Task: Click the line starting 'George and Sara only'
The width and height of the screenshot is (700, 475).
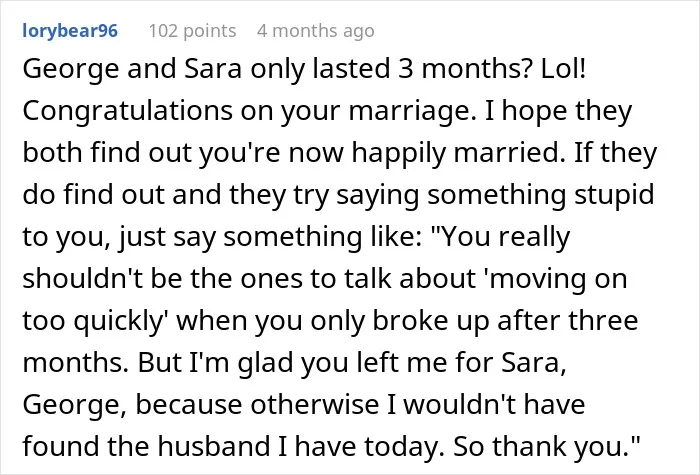Action: click(304, 70)
